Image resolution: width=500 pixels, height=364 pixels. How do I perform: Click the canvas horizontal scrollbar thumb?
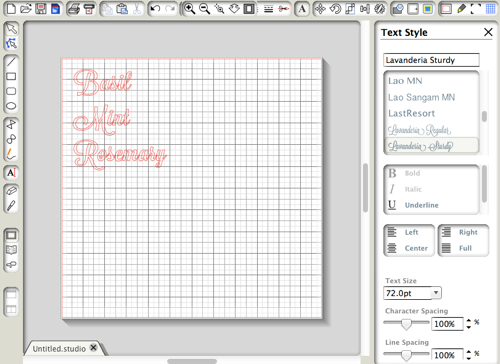pos(192,361)
